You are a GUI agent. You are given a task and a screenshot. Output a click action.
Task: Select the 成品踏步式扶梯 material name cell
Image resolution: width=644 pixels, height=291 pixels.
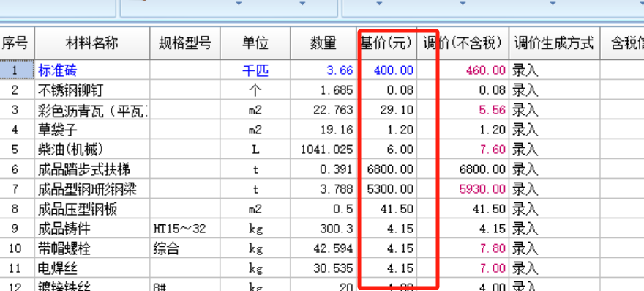(x=92, y=169)
